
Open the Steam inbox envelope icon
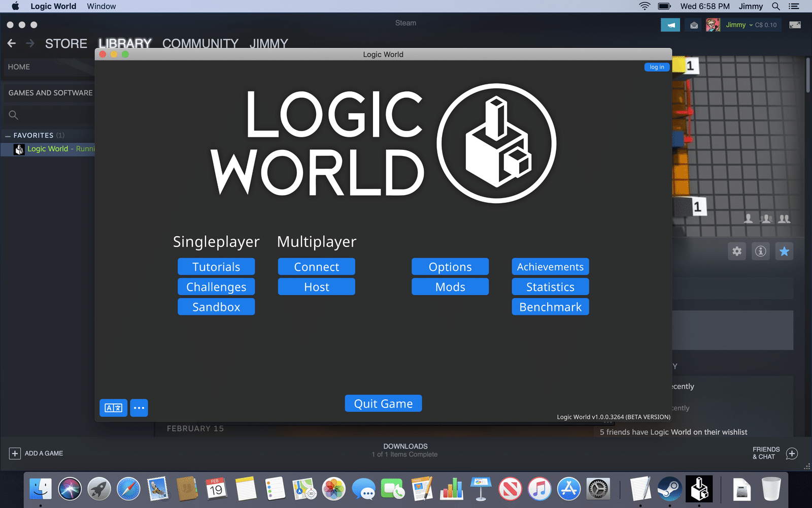(x=694, y=25)
